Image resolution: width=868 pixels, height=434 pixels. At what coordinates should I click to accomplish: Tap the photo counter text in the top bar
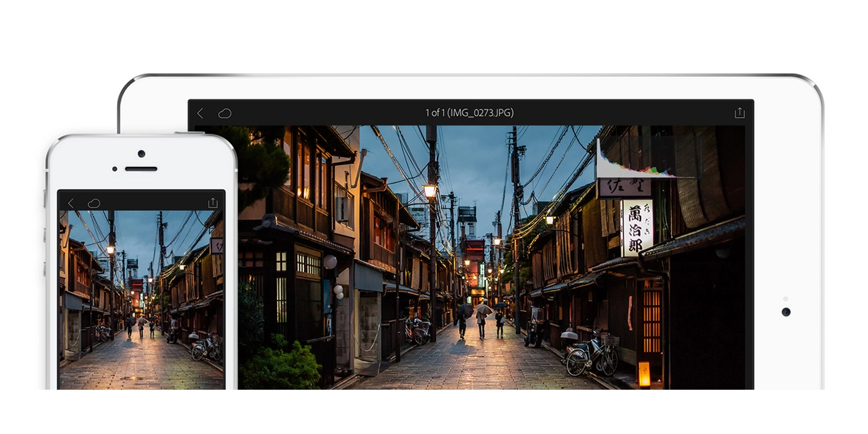434,113
